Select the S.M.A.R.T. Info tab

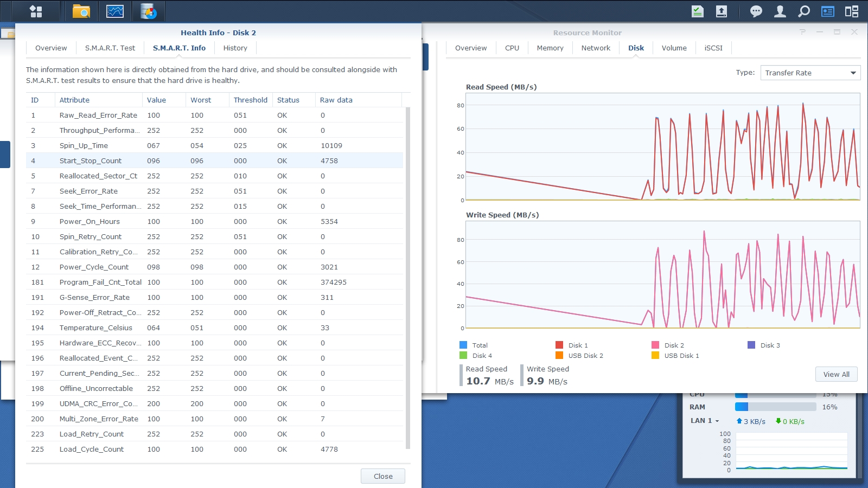click(x=179, y=48)
